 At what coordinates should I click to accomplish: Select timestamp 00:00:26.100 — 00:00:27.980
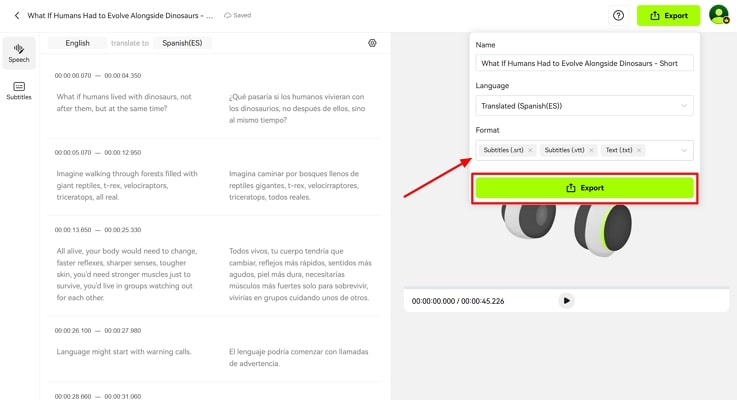coord(98,330)
